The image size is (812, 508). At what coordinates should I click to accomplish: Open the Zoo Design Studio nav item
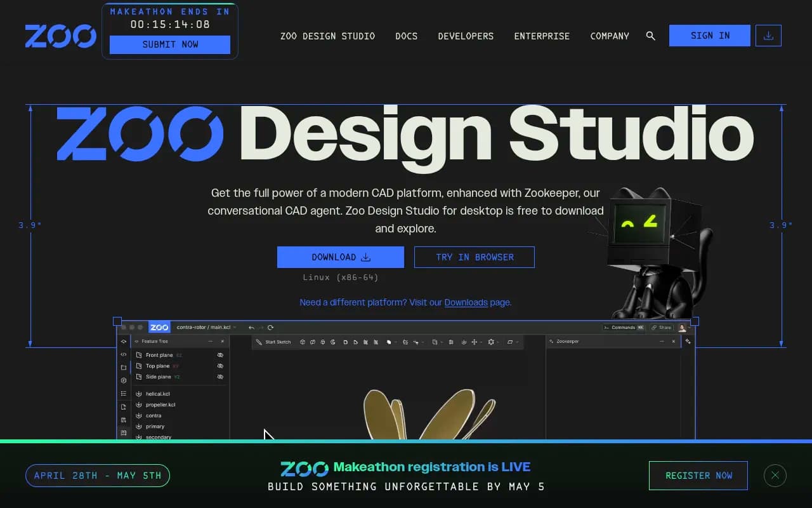[327, 36]
